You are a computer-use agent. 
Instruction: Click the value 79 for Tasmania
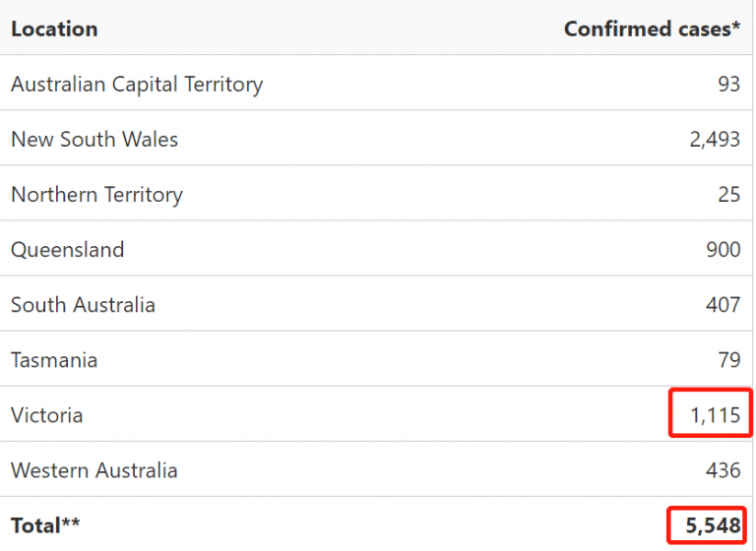point(729,360)
